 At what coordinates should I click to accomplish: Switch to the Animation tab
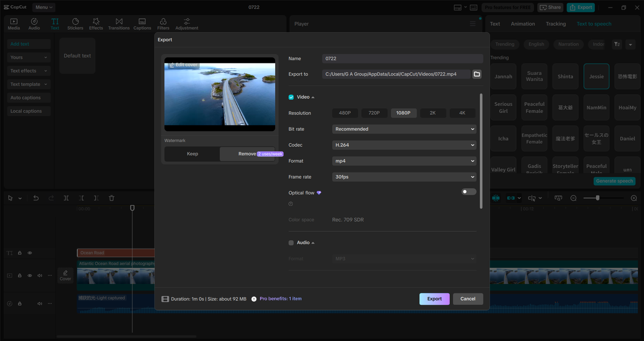point(523,24)
